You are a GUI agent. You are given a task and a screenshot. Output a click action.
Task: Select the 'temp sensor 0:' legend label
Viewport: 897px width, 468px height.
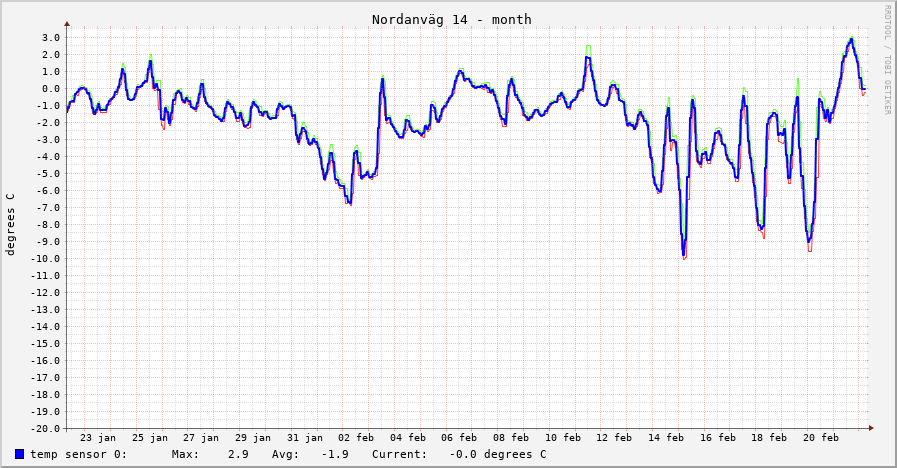(x=78, y=455)
